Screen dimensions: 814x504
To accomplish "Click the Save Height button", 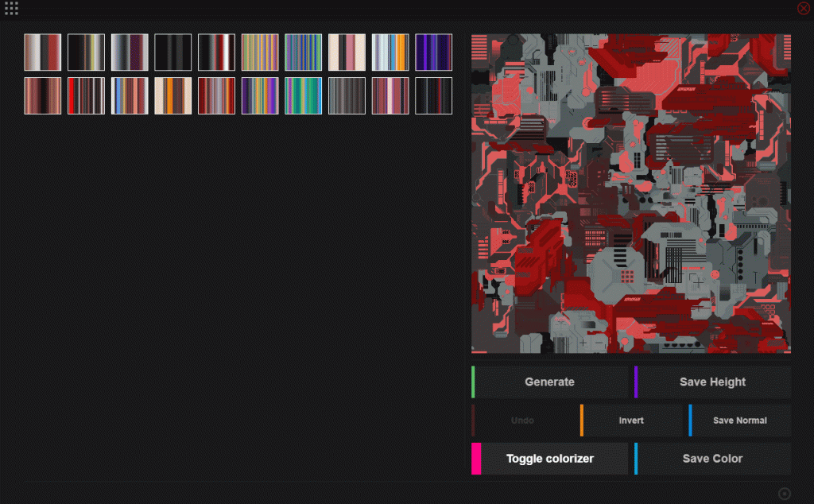I will coord(712,382).
